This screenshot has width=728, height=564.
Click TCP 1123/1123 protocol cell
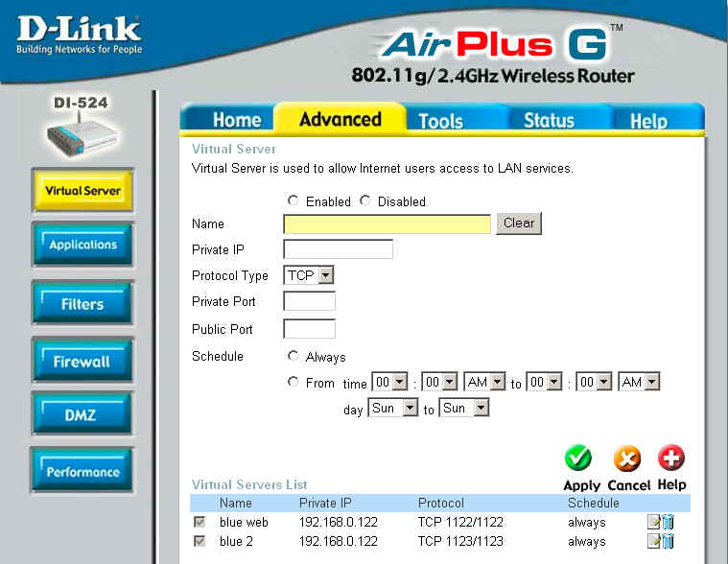pyautogui.click(x=460, y=541)
